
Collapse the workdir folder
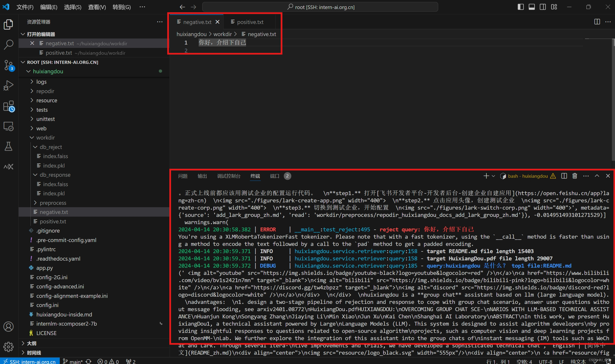coord(94,138)
